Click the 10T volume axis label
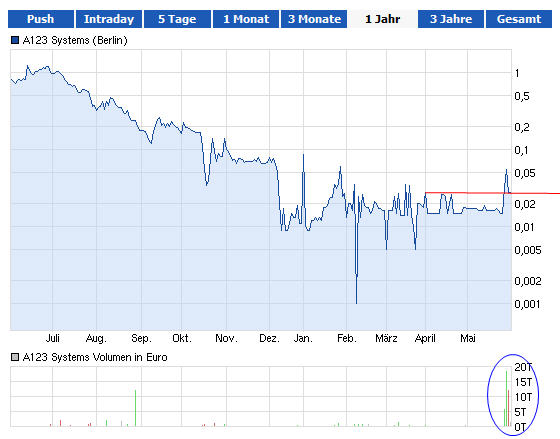The width and height of the screenshot is (560, 439). point(523,397)
